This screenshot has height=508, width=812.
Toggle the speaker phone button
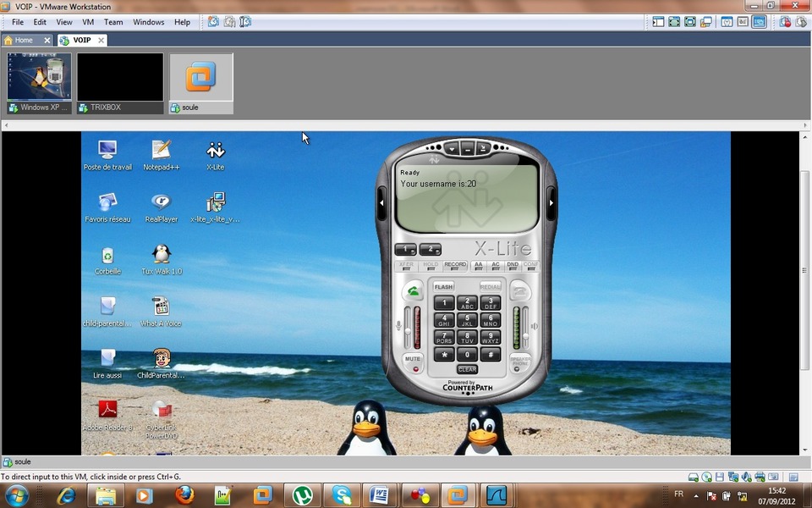coord(520,360)
